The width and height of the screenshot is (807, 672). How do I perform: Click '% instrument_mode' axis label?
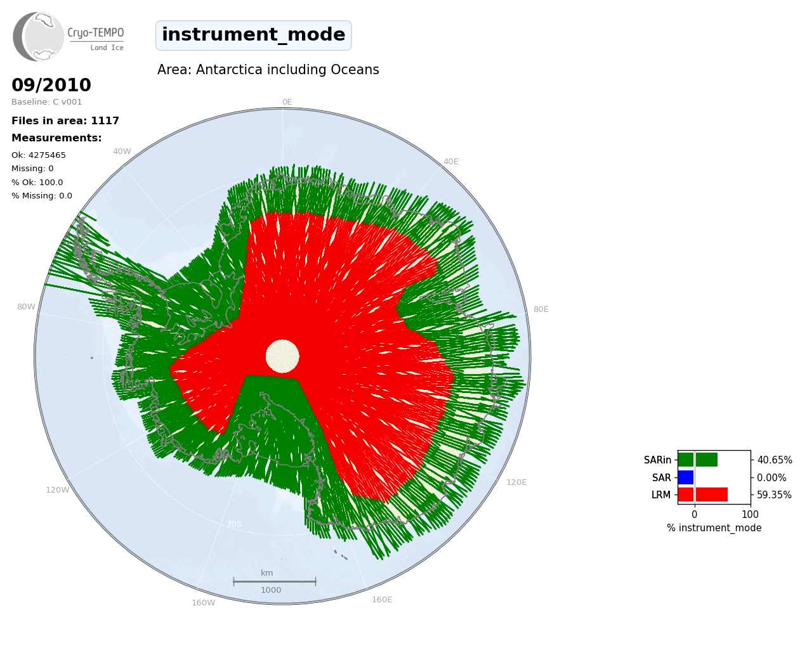click(x=714, y=528)
